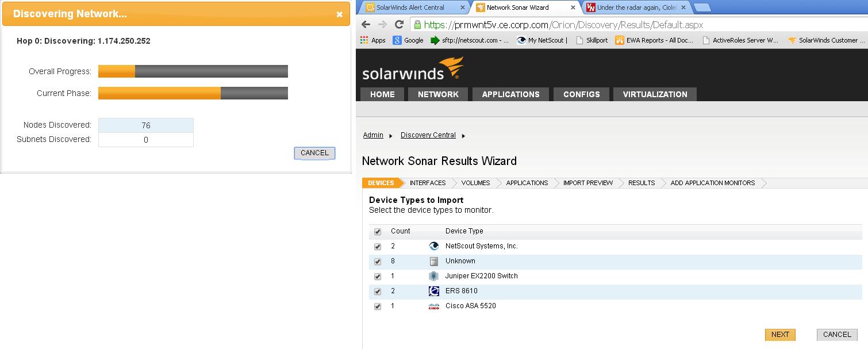Click the Current Phase progress bar
Viewport: 868px width, 349px height.
pos(193,93)
